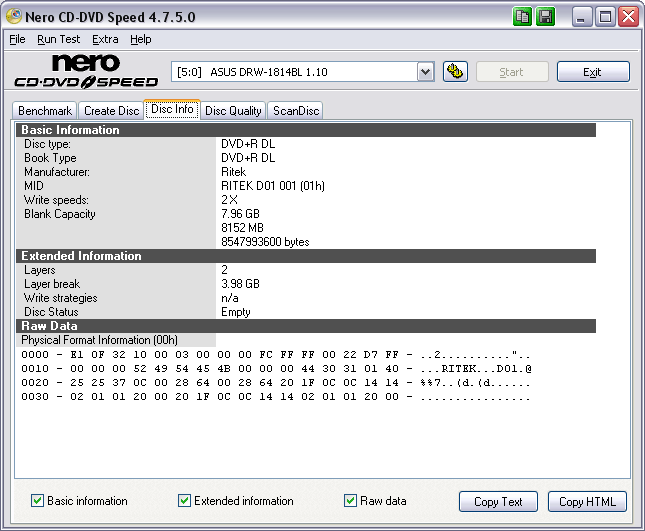Click the 8152 MB capacity value

(x=242, y=228)
